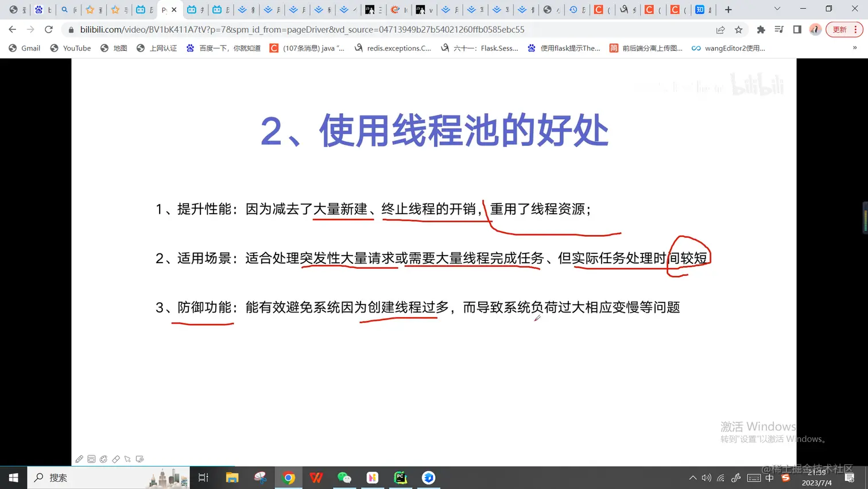The height and width of the screenshot is (489, 868).
Task: Go back to the previous page
Action: (x=13, y=29)
